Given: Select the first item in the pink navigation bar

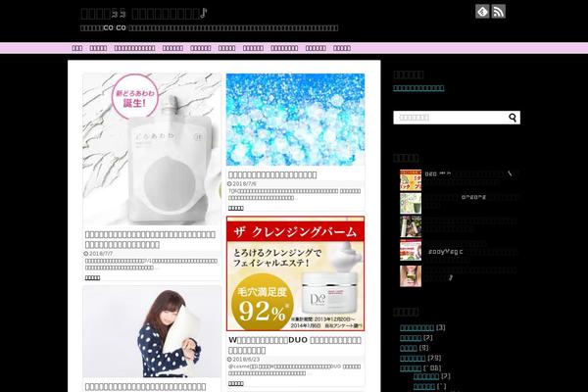Looking at the screenshot, I should coord(76,48).
